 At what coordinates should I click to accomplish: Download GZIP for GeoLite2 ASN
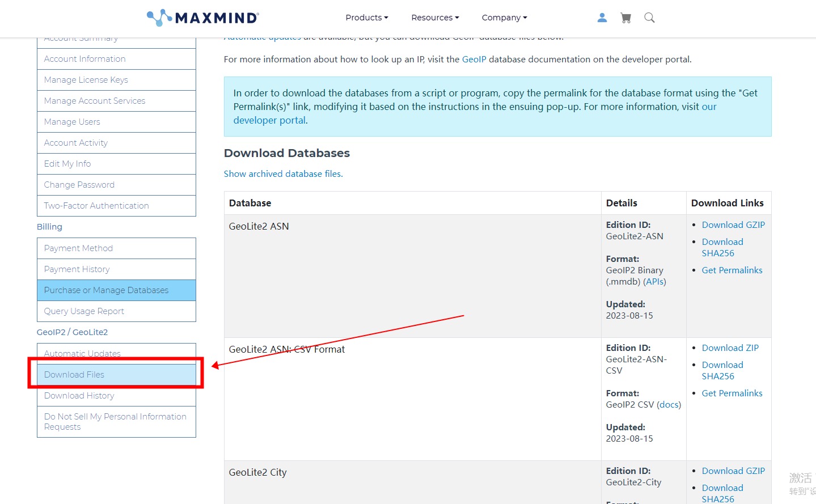coord(733,225)
